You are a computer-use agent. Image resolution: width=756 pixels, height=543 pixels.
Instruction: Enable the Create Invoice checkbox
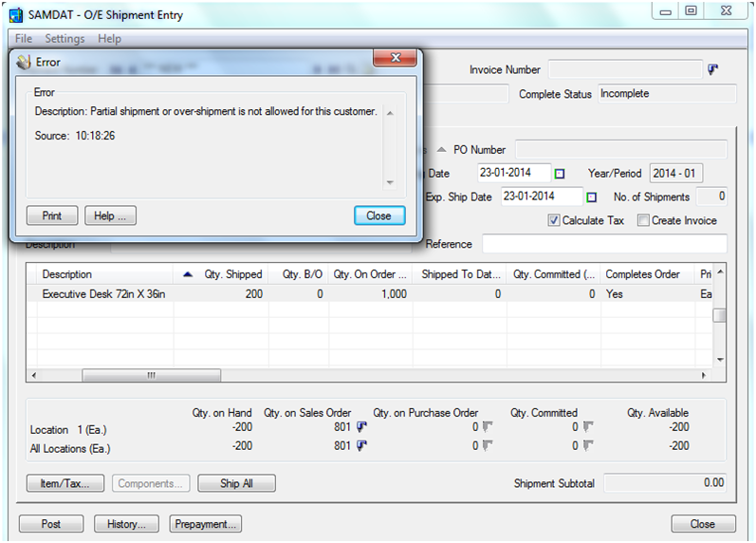click(x=643, y=220)
